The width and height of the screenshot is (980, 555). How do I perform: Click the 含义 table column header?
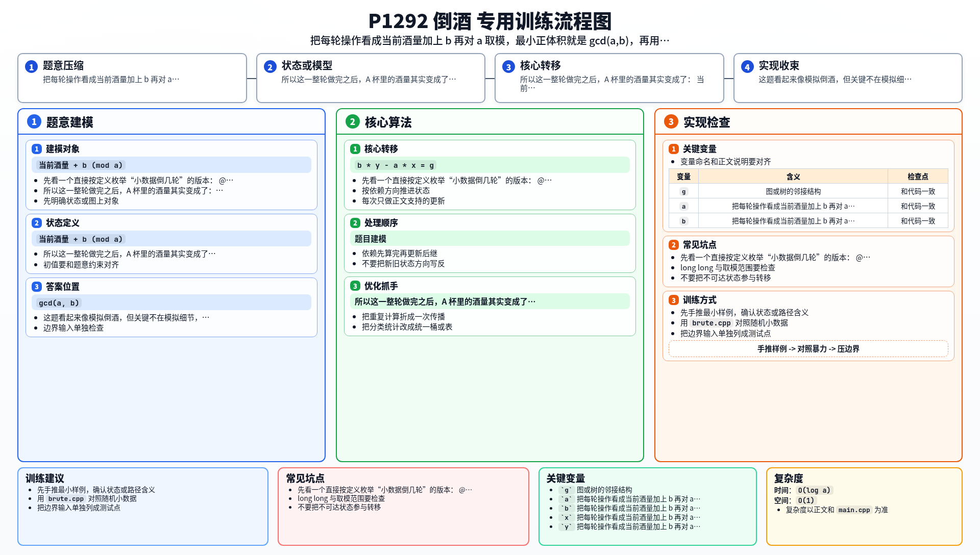(x=793, y=176)
